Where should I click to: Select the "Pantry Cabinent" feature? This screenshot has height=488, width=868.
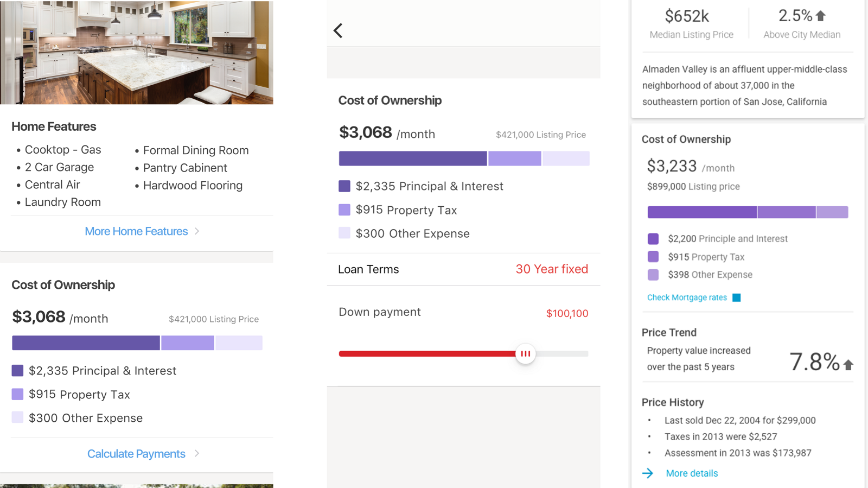(x=185, y=168)
